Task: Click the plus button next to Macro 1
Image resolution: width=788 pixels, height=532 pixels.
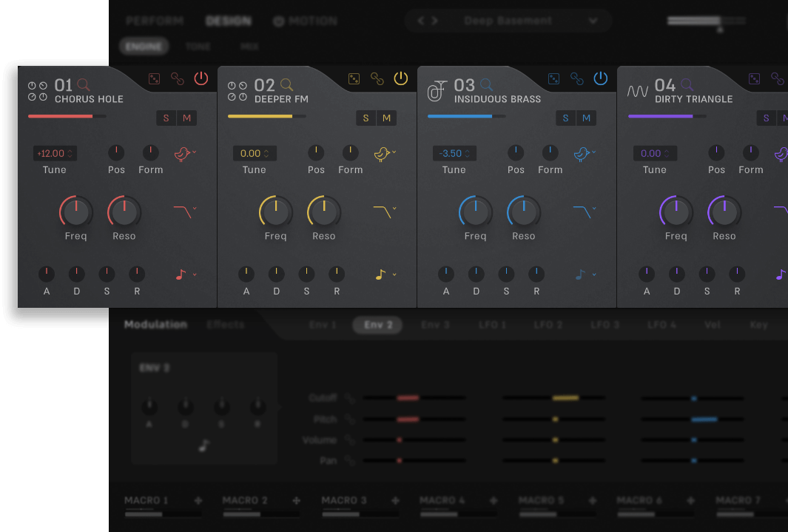Action: click(x=198, y=501)
